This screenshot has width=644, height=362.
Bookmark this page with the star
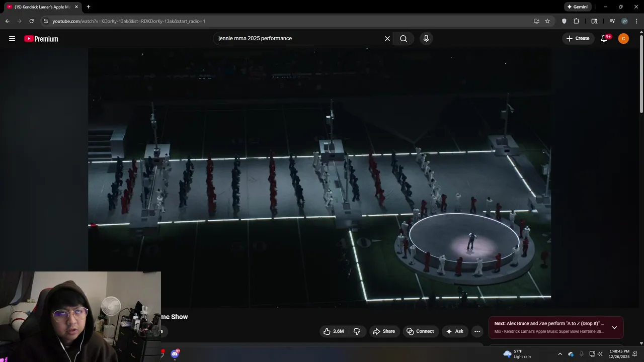(x=547, y=21)
